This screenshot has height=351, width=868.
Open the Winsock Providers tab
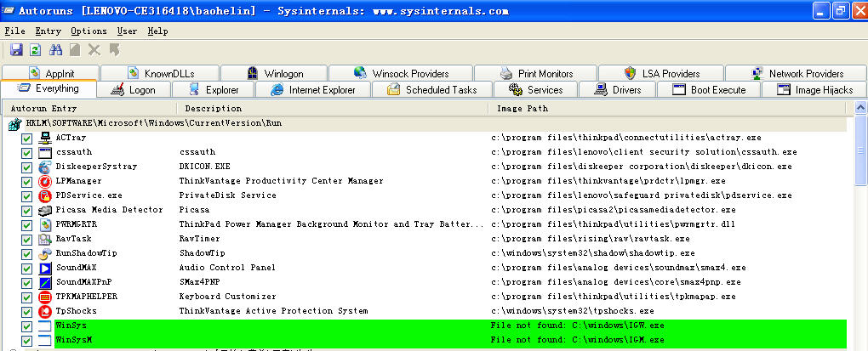(401, 73)
